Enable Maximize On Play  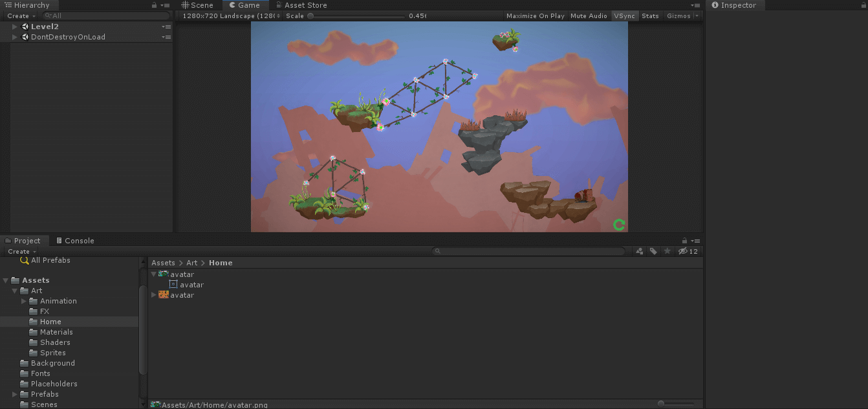[535, 16]
